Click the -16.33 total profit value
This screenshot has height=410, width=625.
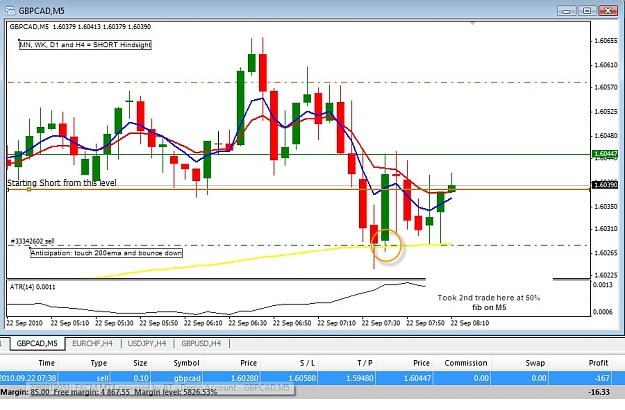point(599,392)
